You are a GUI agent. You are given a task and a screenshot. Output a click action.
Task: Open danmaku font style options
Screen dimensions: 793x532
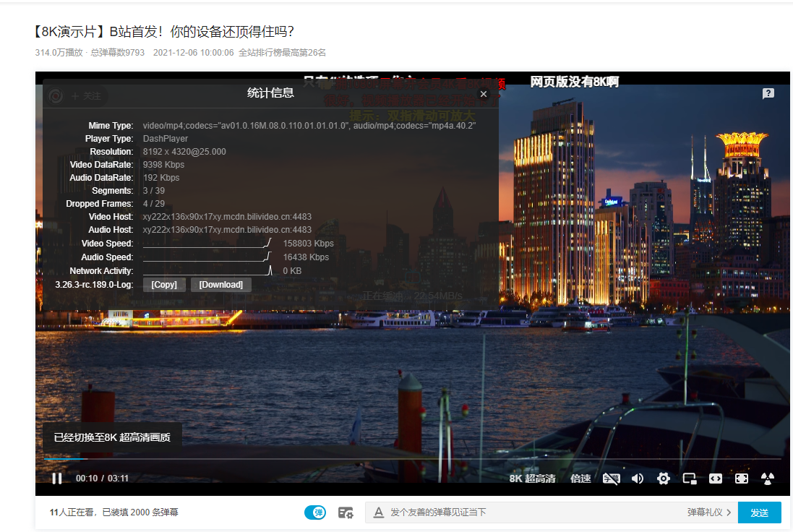pyautogui.click(x=378, y=512)
